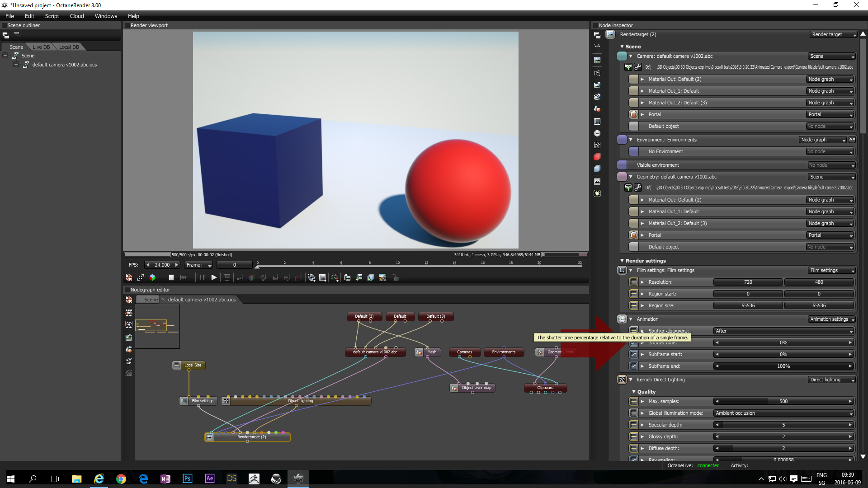Click the red cube render layer sidebar icon
The height and width of the screenshot is (488, 868).
click(x=597, y=157)
